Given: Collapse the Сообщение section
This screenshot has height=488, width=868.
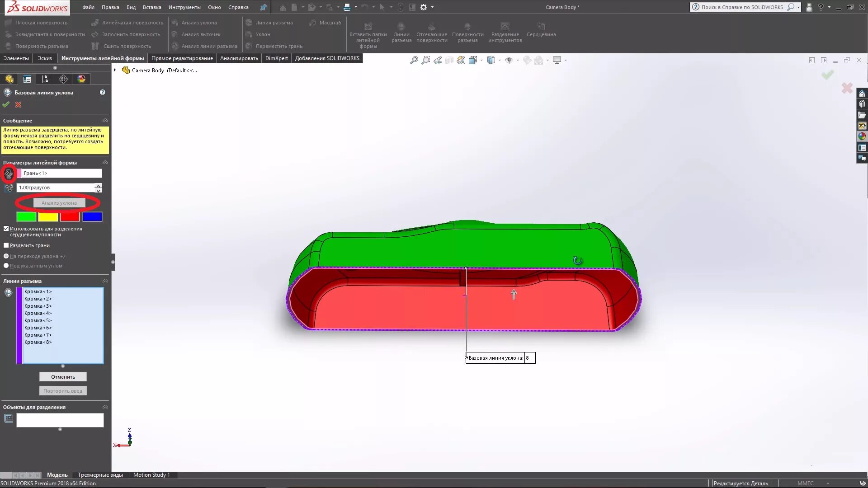Looking at the screenshot, I should (105, 121).
